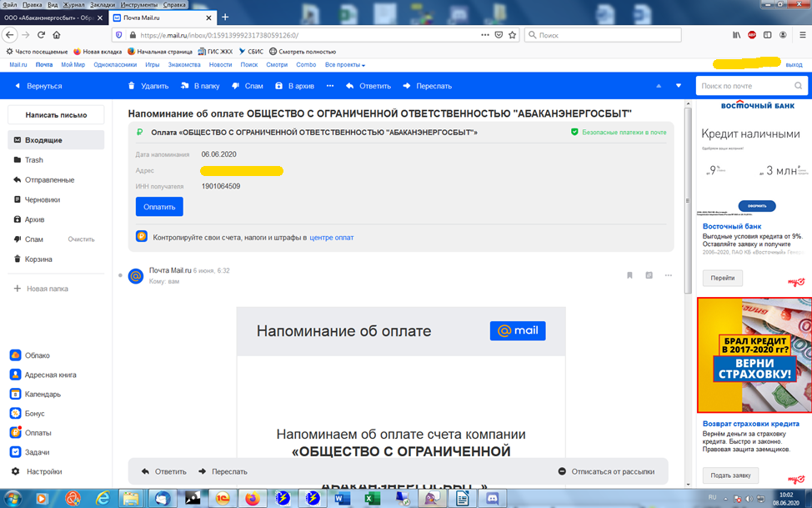Open Адресная книга in sidebar

[x=43, y=375]
